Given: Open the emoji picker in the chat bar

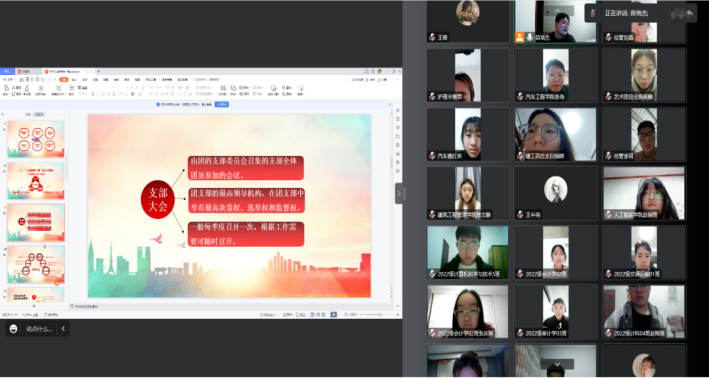Looking at the screenshot, I should click(x=14, y=329).
